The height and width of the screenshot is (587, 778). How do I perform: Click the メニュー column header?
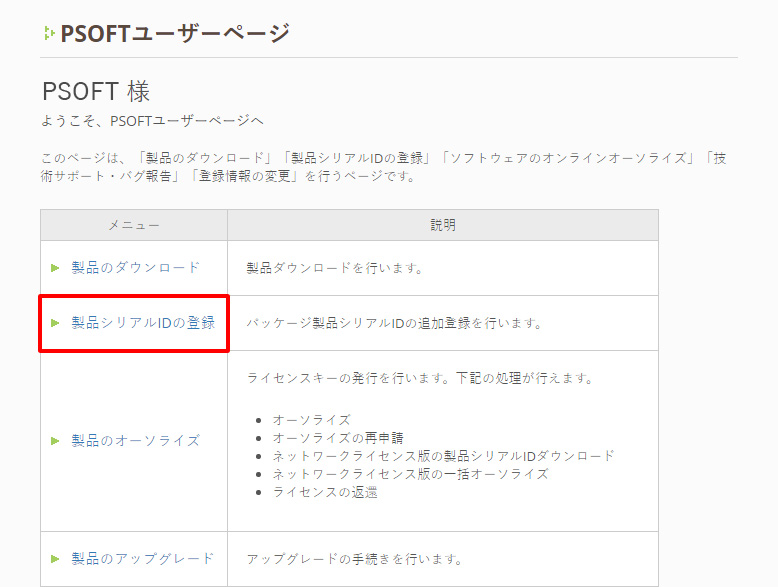[134, 225]
